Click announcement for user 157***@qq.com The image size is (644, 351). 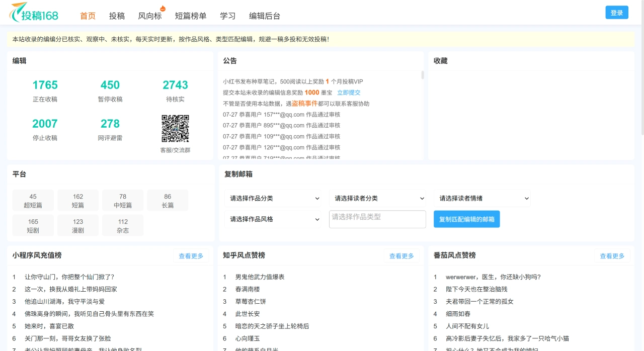coord(282,115)
